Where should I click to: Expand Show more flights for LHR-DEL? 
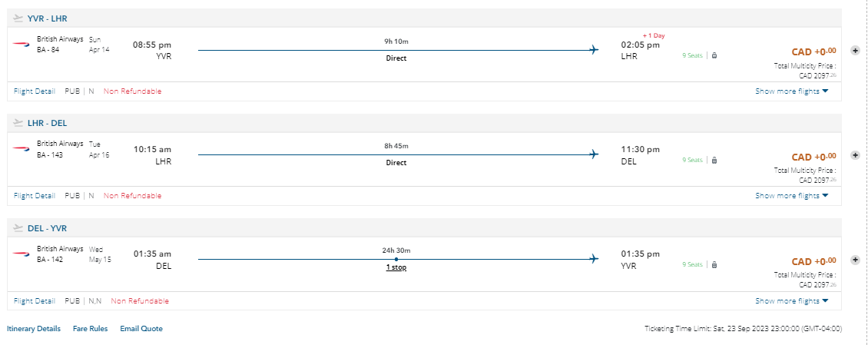(791, 195)
